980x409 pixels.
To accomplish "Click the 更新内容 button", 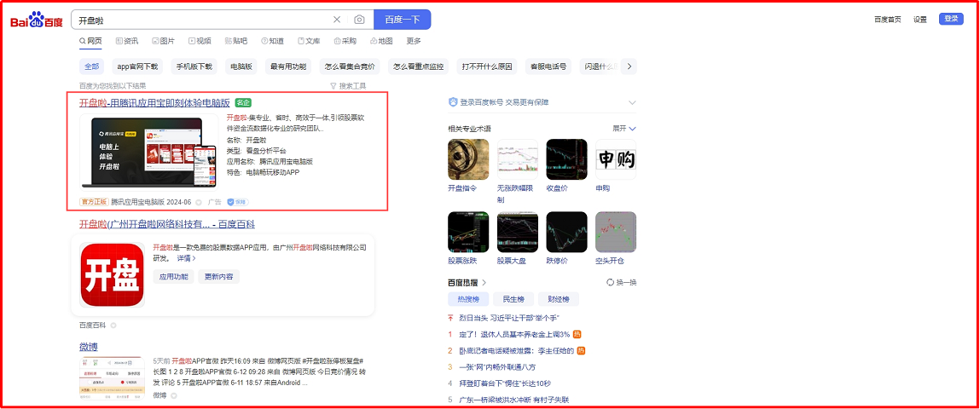I will 218,277.
